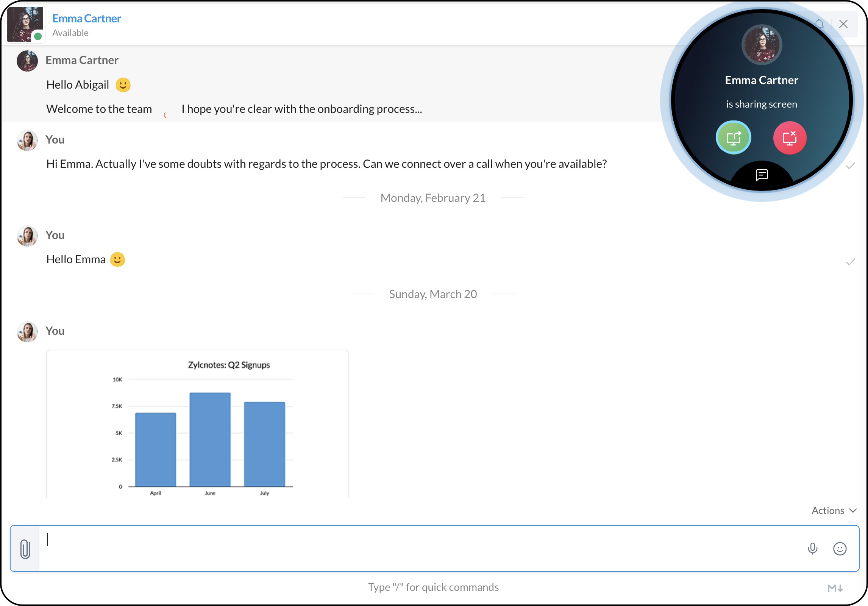
Task: Click the checkmark beside 'Hello Emma' message
Action: tap(850, 262)
